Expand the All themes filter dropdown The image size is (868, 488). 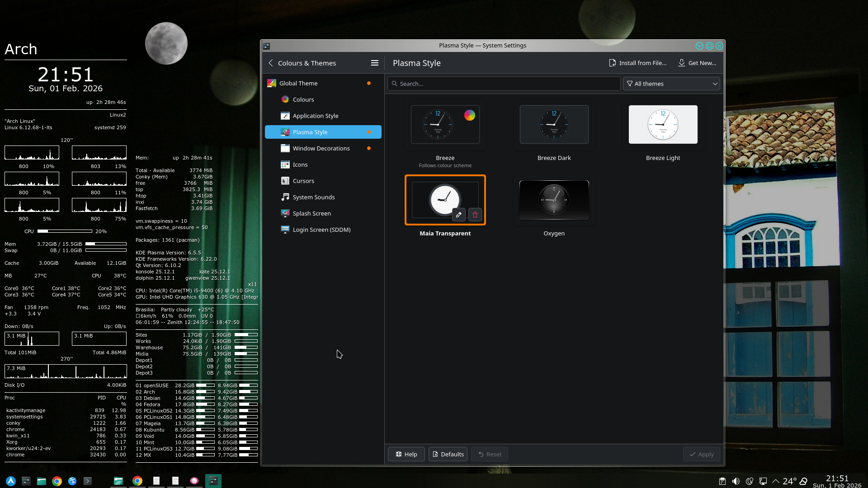671,84
